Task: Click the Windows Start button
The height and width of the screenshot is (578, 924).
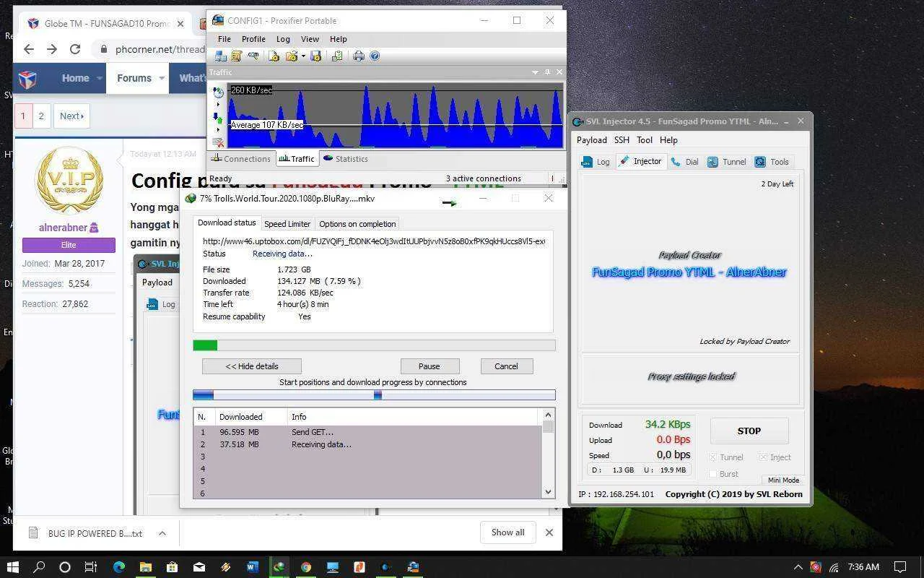Action: tap(13, 567)
